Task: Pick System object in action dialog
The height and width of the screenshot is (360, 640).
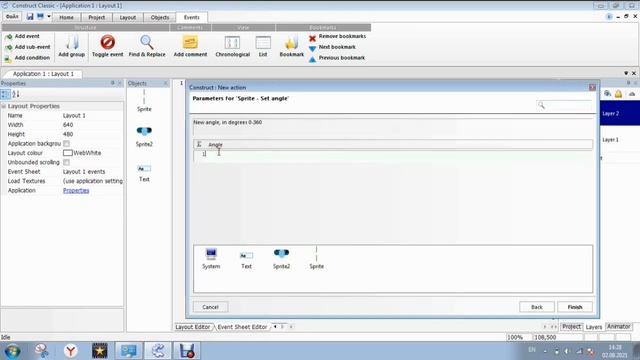Action: click(x=211, y=258)
